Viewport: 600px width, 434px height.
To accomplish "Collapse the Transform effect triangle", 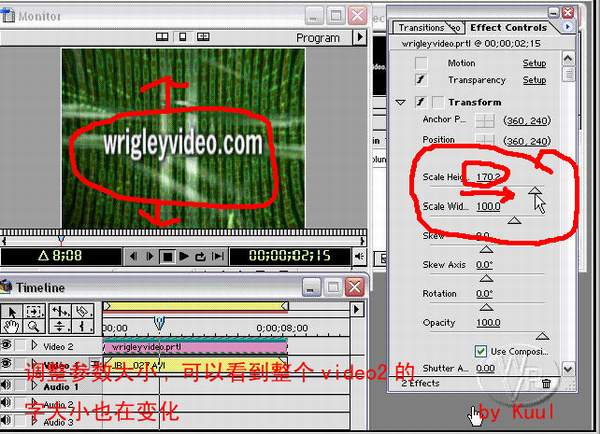I will [400, 102].
